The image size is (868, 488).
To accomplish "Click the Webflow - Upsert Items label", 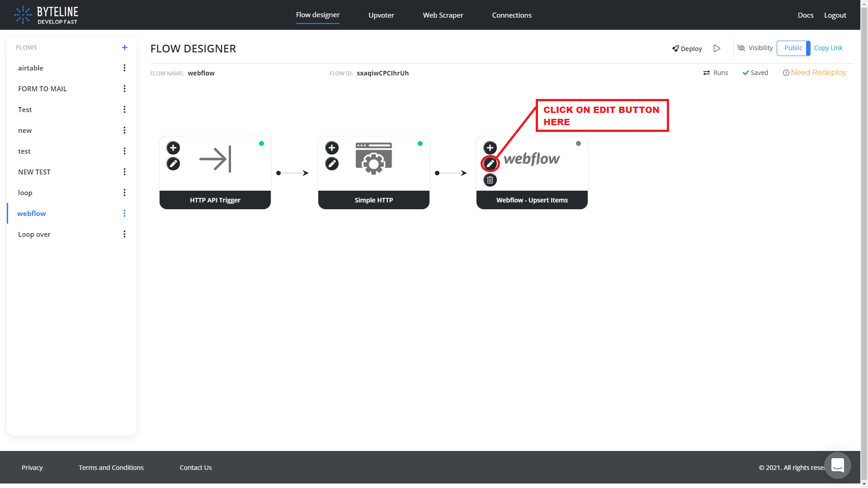I will 532,200.
